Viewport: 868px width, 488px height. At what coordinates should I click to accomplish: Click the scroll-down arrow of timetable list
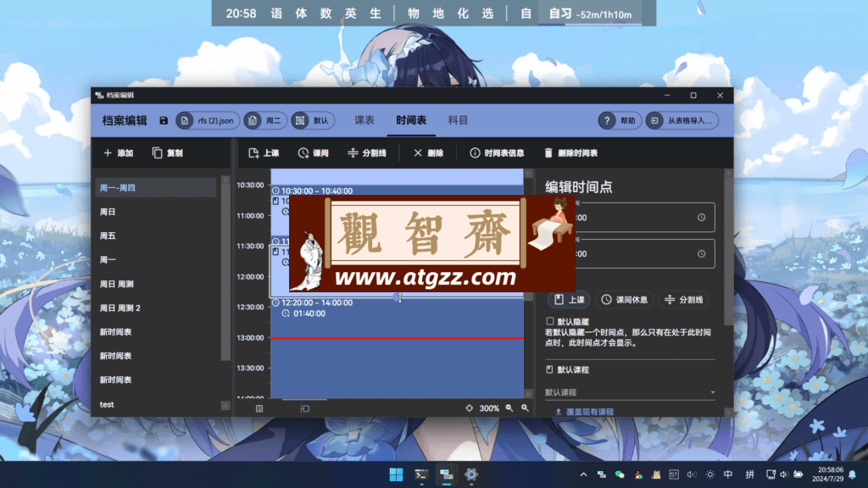pos(225,406)
